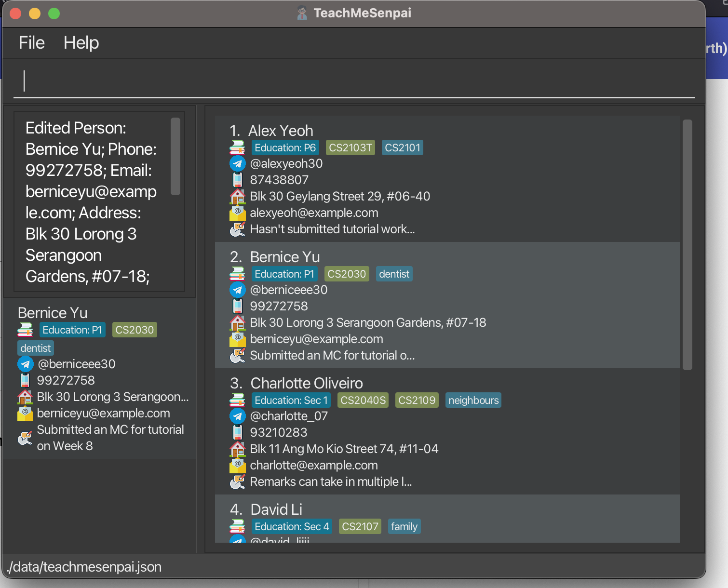Click the email icon in the Bernice Yu detail panel
The width and height of the screenshot is (728, 588).
(x=25, y=413)
